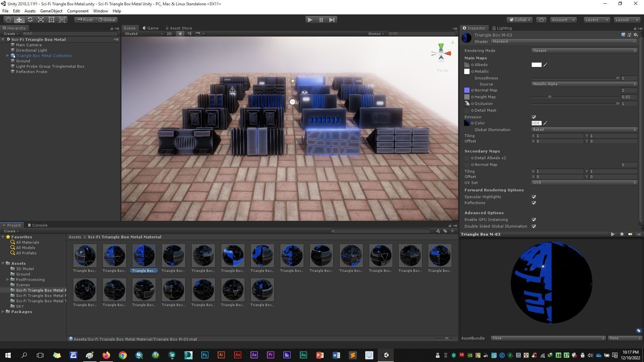This screenshot has width=644, height=362.
Task: Select Directional Light in Hierarchy
Action: coord(32,50)
